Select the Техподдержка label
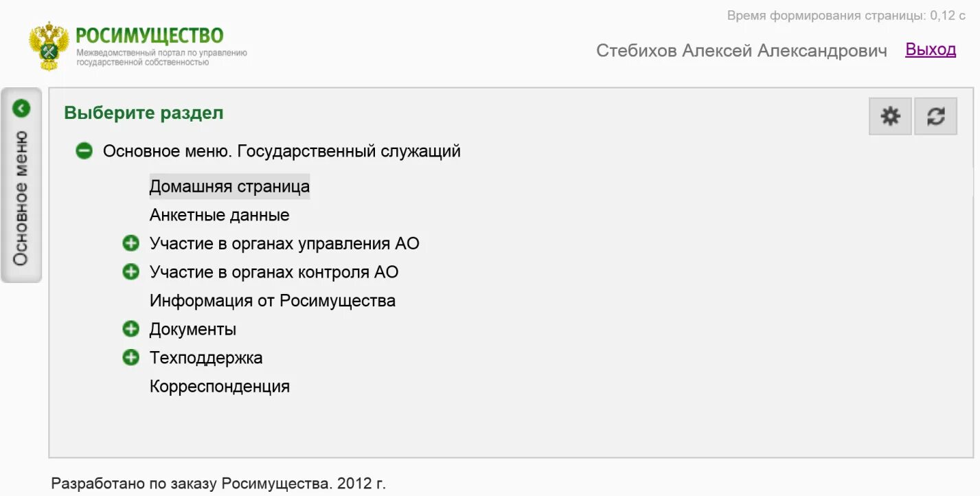980x496 pixels. (206, 358)
